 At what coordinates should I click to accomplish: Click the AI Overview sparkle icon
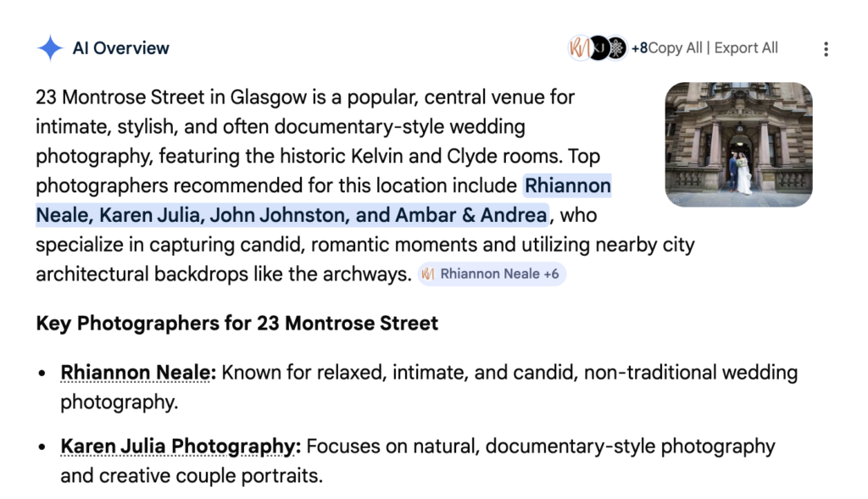(50, 48)
